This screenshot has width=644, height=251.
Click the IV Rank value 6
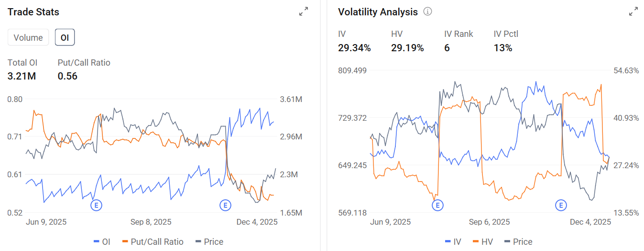[x=447, y=48]
